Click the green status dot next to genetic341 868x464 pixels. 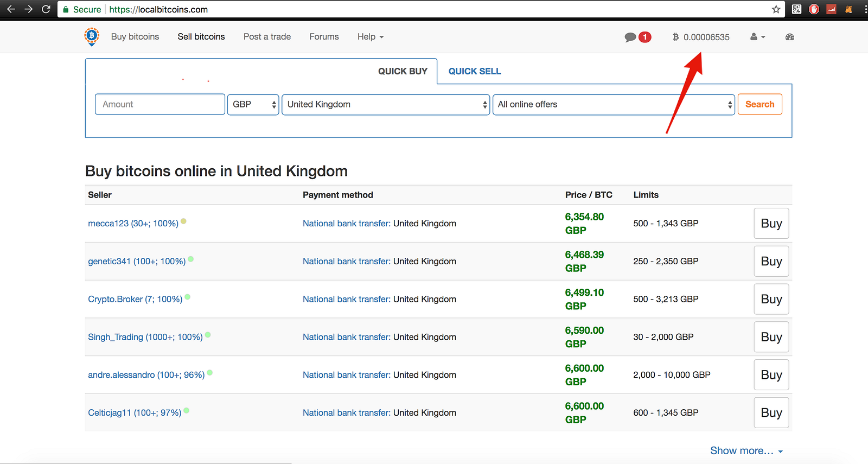[x=191, y=259]
